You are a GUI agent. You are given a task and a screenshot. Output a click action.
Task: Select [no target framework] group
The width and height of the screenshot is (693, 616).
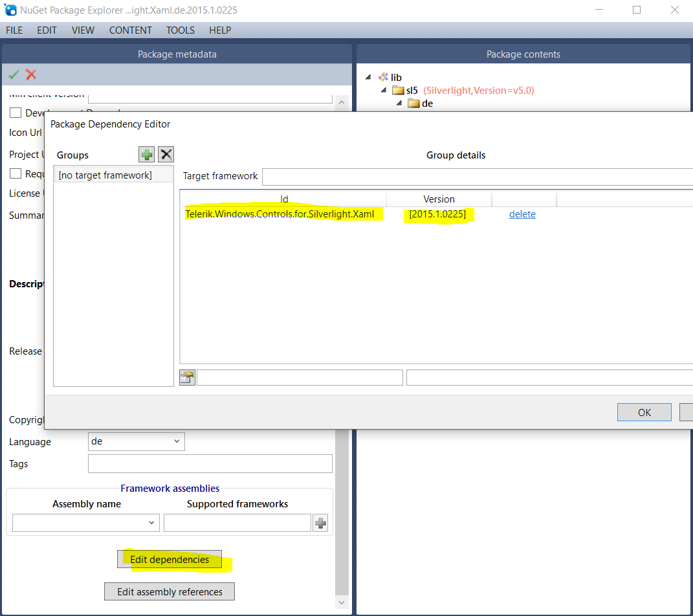pyautogui.click(x=113, y=175)
